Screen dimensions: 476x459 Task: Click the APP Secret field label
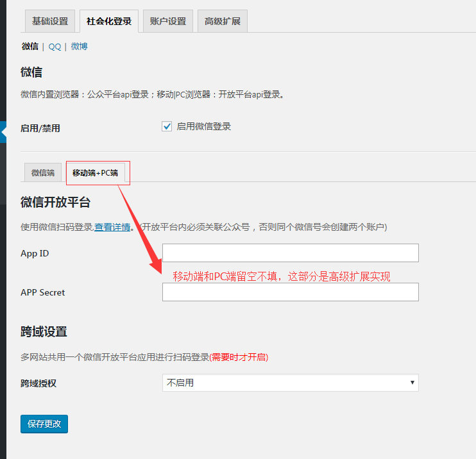tap(42, 292)
